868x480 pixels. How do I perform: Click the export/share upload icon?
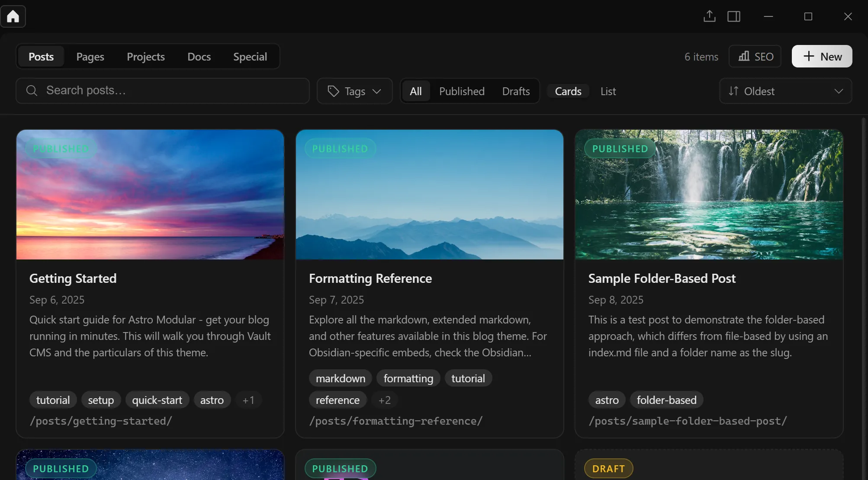click(x=709, y=16)
